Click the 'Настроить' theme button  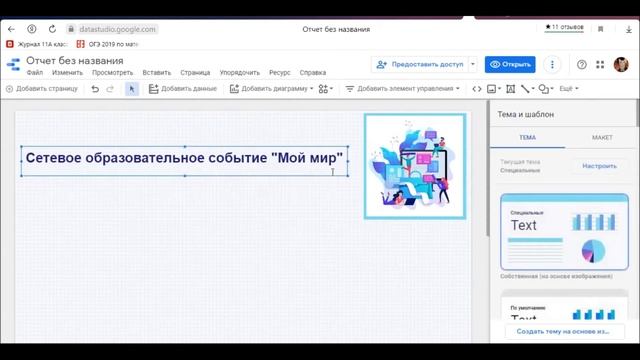click(599, 166)
